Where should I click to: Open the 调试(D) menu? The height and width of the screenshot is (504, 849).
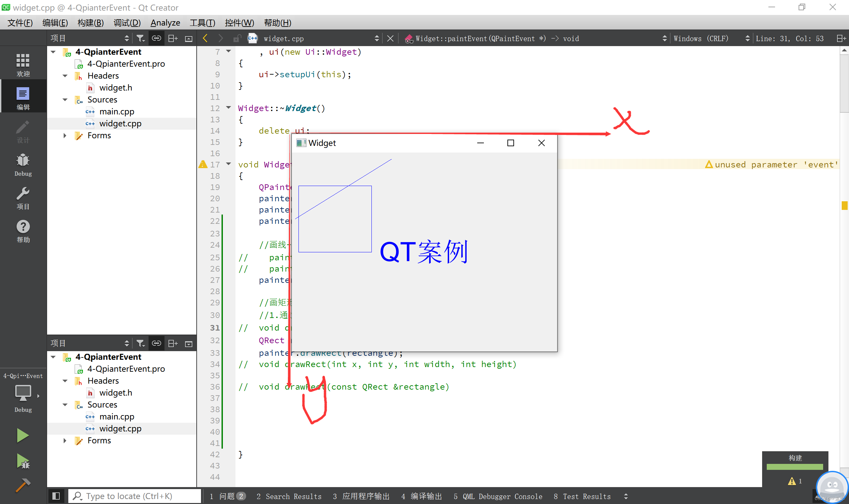click(127, 23)
